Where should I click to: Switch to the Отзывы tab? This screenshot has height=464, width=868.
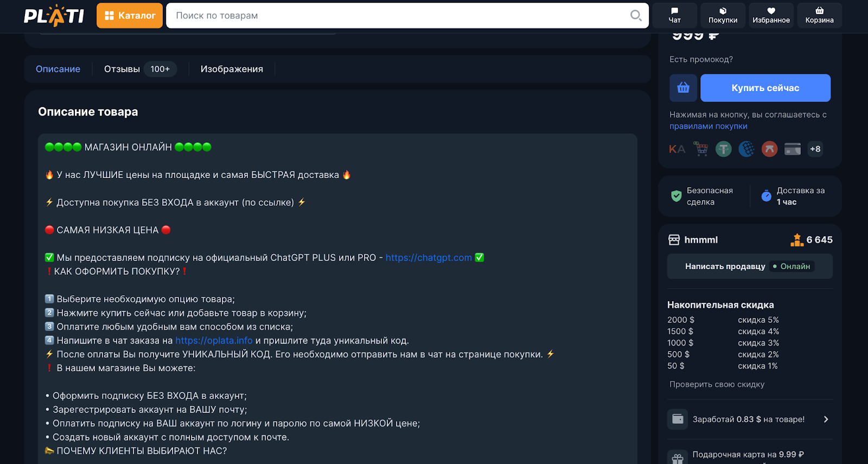(122, 69)
